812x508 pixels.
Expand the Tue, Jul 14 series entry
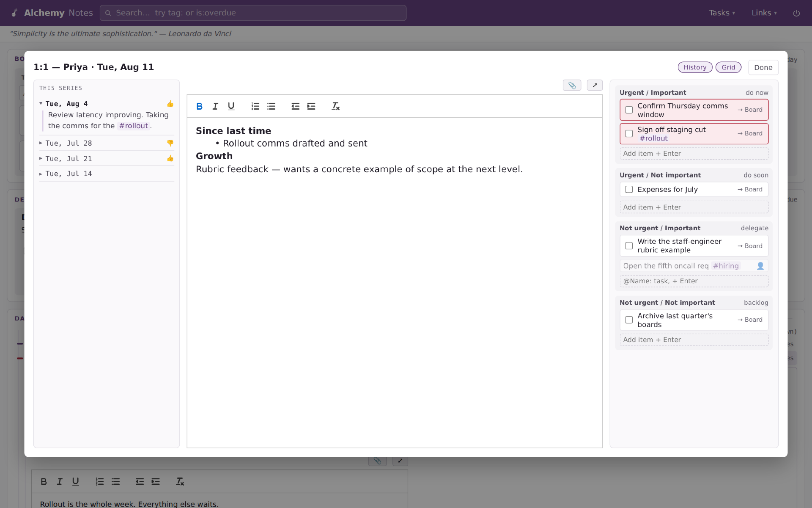point(41,174)
